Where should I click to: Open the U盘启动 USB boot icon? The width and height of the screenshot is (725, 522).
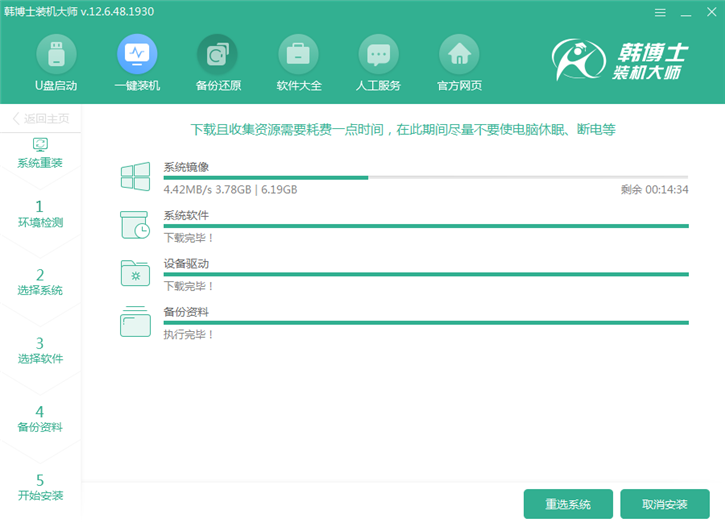point(56,53)
